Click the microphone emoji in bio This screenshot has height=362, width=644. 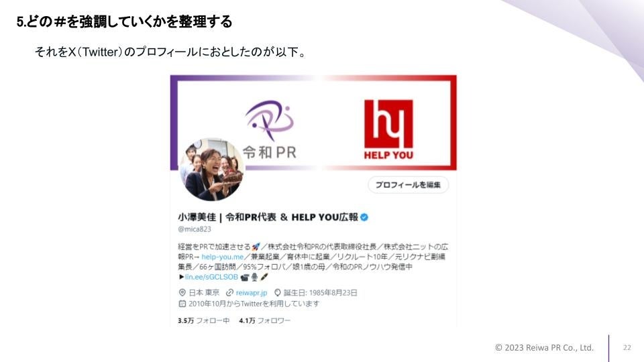(x=255, y=278)
